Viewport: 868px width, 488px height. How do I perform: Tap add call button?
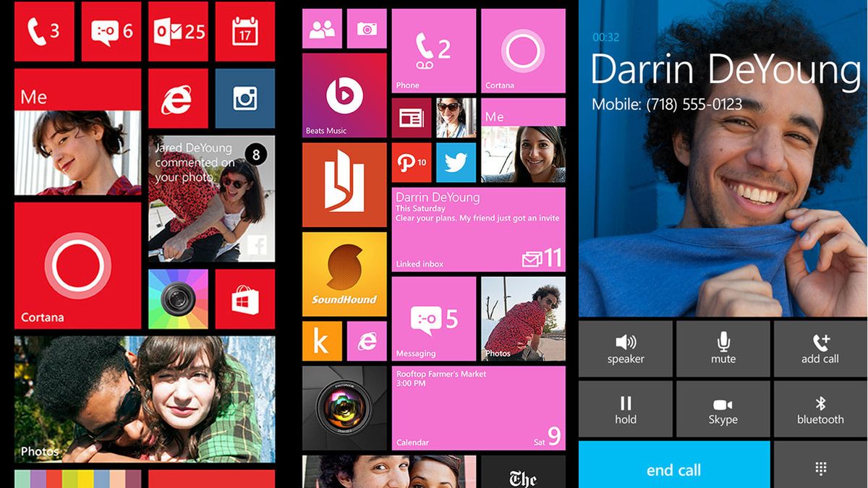click(x=821, y=348)
